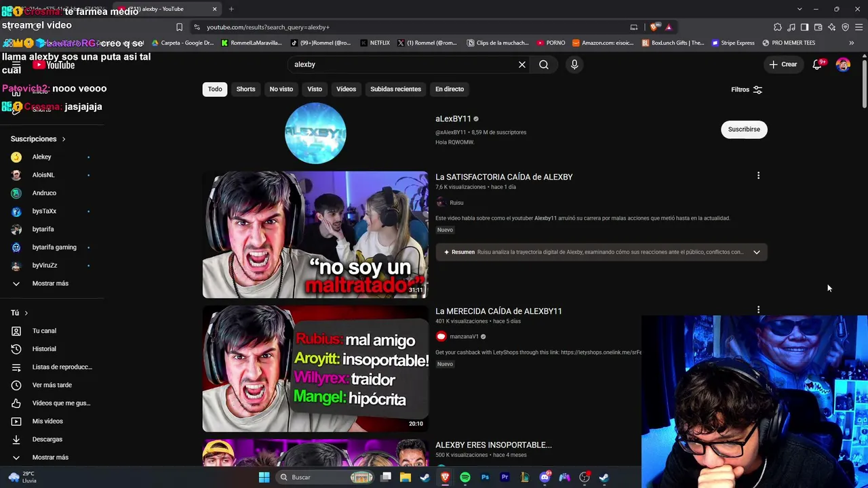Screen dimensions: 868x488
Task: Select the Vídeos filter chip
Action: point(346,89)
